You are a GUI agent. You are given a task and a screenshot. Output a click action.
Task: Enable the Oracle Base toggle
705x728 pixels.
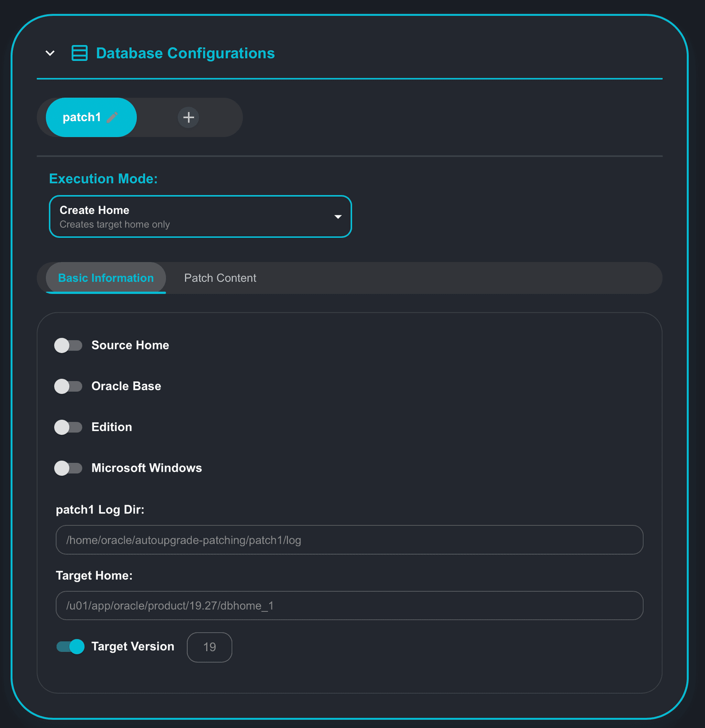(68, 386)
